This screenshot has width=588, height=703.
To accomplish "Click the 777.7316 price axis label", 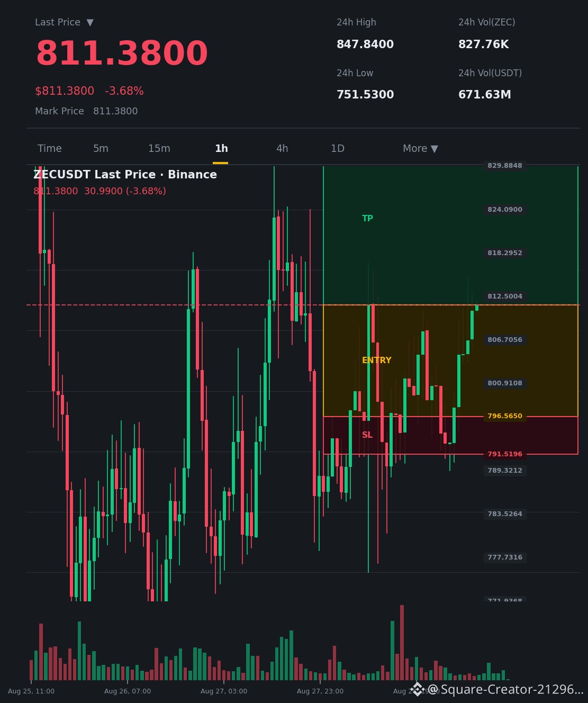I will 505,557.
